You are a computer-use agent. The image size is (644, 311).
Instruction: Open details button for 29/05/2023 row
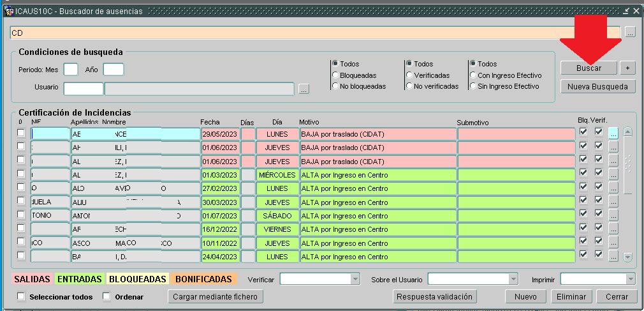tap(613, 133)
